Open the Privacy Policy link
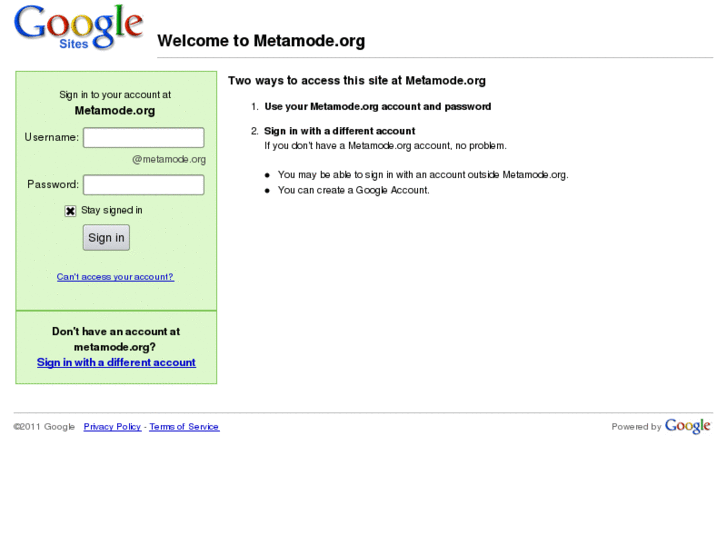Image resolution: width=727 pixels, height=545 pixels. tap(112, 427)
